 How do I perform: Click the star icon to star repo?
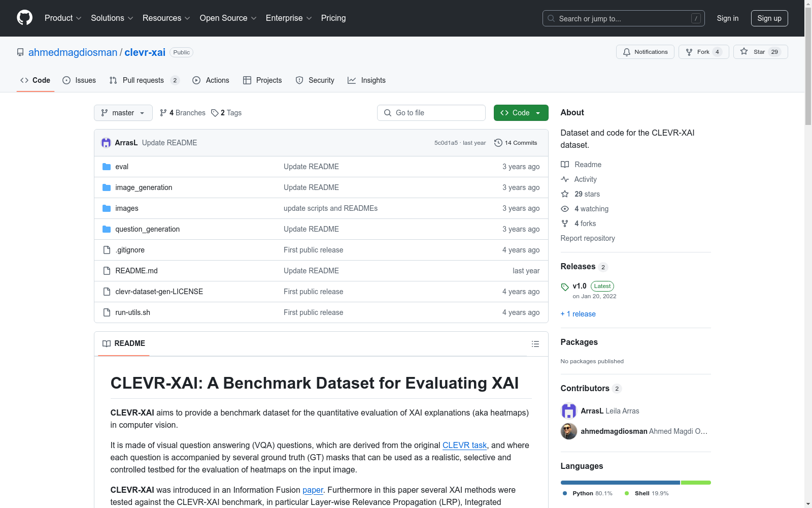click(744, 51)
